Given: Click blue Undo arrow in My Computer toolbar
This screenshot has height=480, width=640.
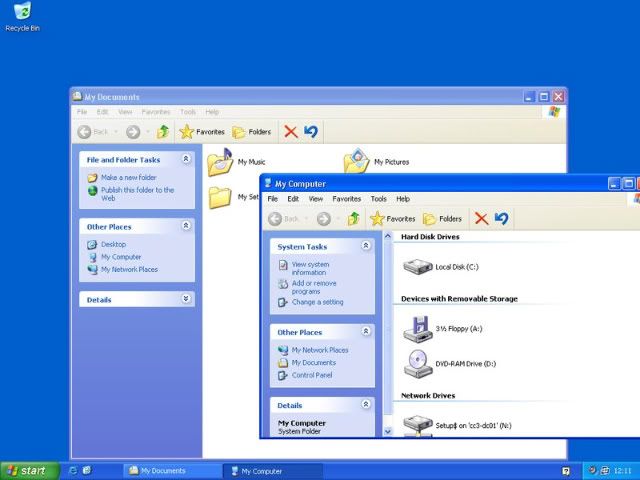Looking at the screenshot, I should [502, 218].
